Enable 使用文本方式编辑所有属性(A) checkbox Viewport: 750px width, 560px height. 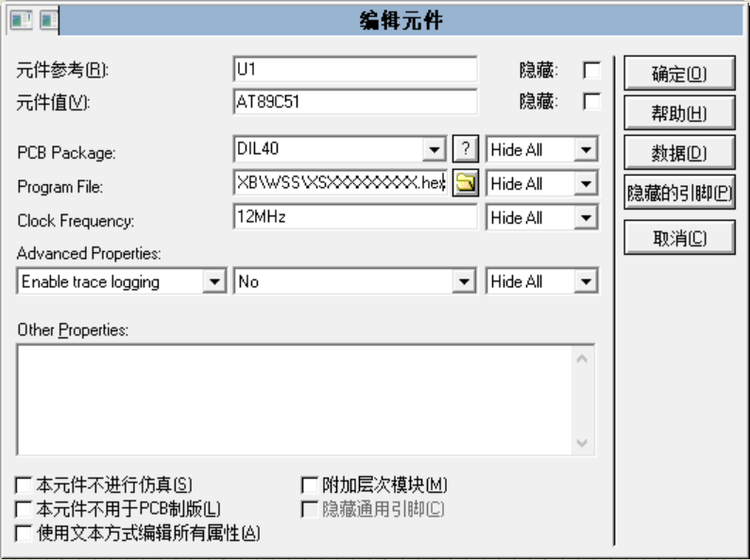[24, 533]
